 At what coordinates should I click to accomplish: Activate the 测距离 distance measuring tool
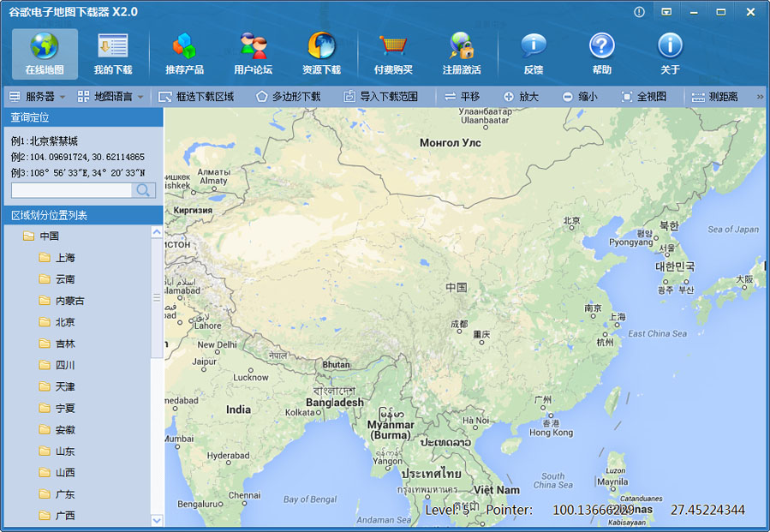pos(714,97)
